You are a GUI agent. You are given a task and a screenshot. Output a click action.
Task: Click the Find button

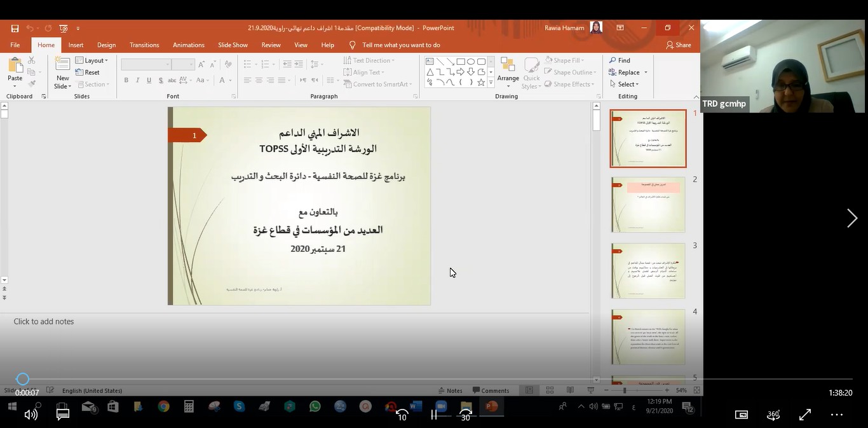tap(620, 60)
